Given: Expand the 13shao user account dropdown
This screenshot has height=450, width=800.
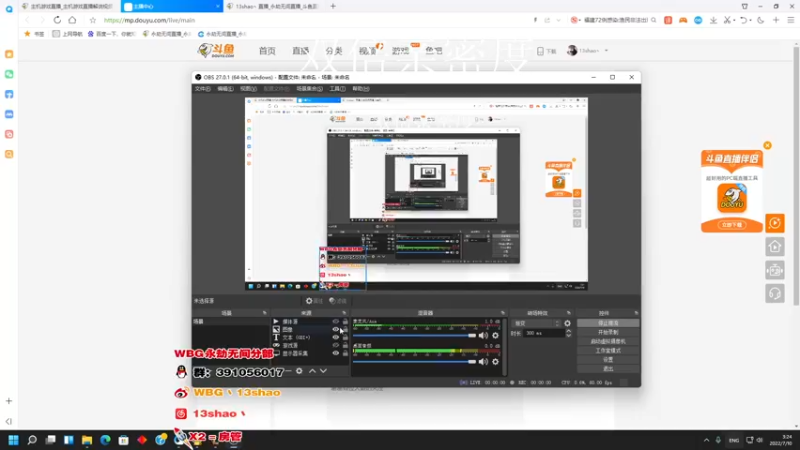Looking at the screenshot, I should click(607, 51).
